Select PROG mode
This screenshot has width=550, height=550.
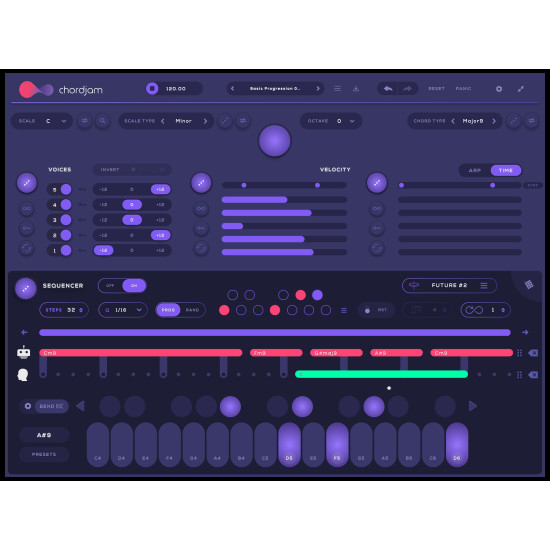(x=168, y=310)
